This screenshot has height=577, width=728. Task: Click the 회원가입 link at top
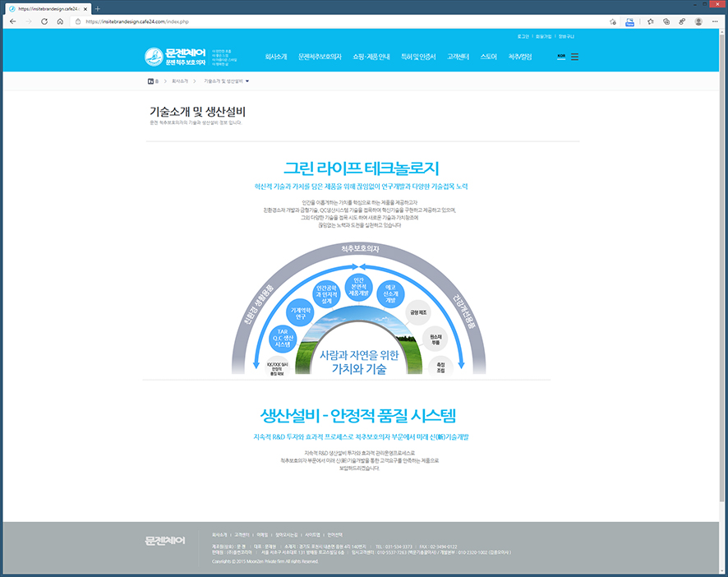click(x=543, y=36)
